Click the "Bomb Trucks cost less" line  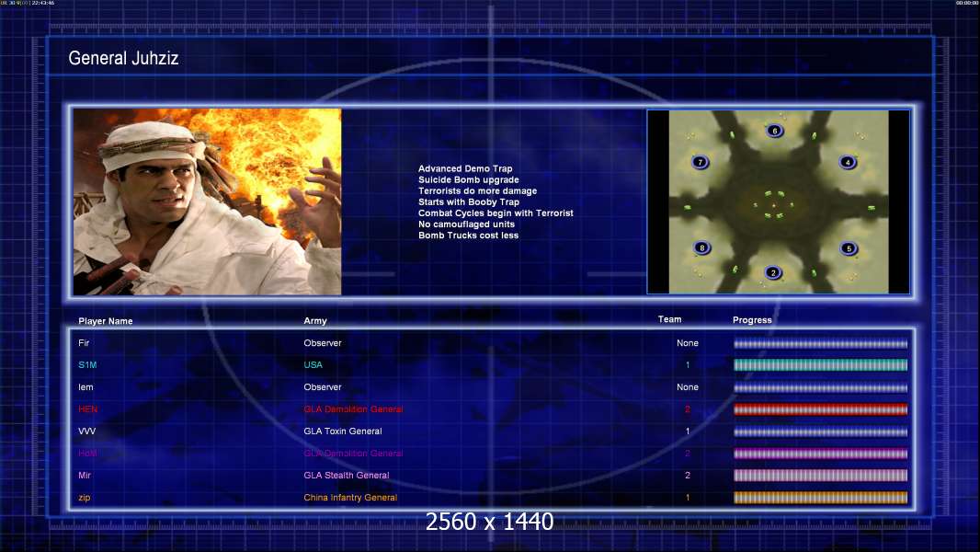click(468, 235)
